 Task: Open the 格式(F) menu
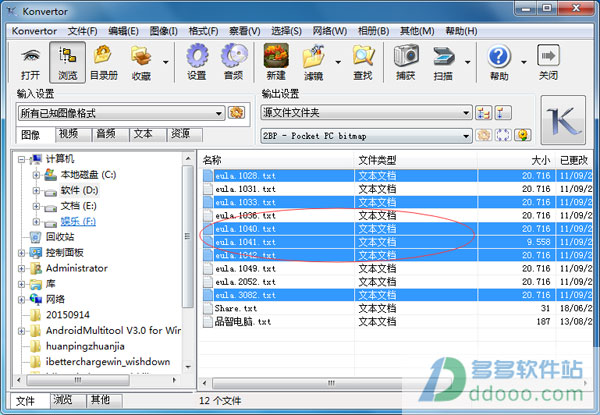click(x=203, y=31)
